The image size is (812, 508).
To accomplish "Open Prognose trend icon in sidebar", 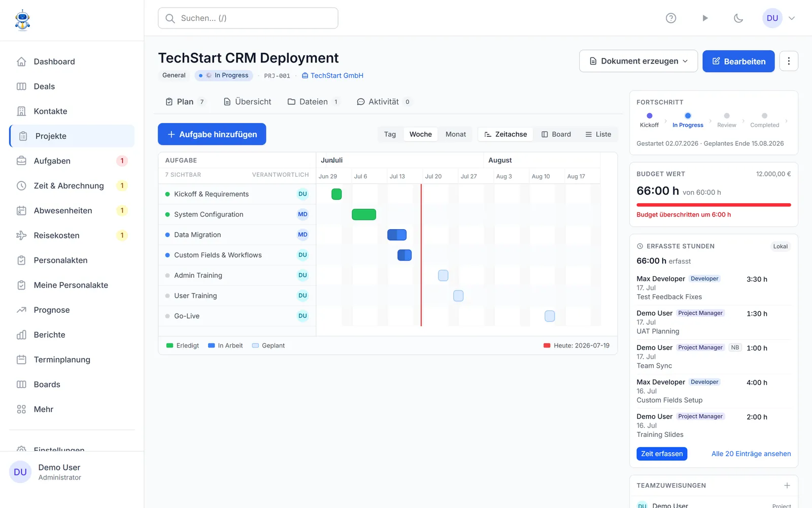I will coord(21,310).
